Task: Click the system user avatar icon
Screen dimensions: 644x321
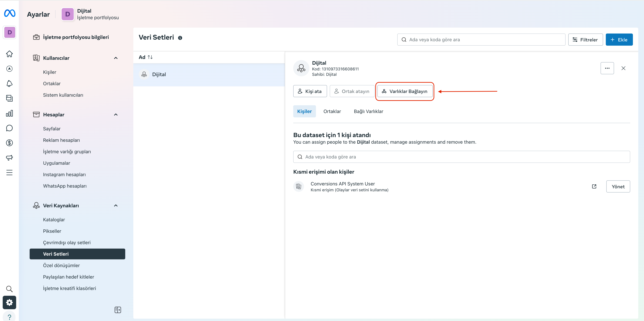Action: 298,186
